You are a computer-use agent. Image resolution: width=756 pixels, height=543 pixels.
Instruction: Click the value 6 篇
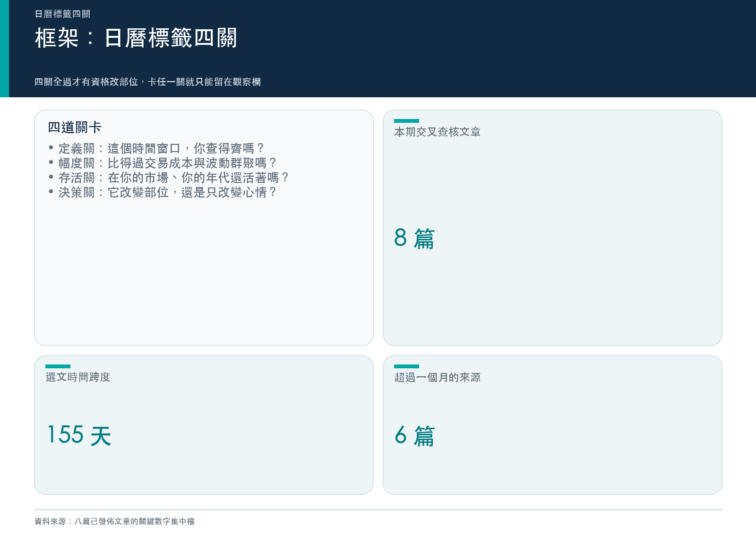coord(414,435)
